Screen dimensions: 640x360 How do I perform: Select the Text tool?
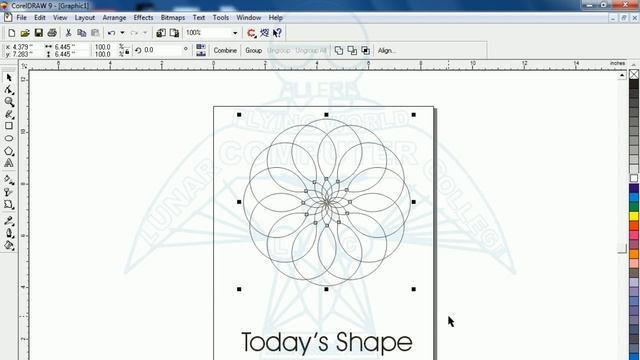pyautogui.click(x=9, y=163)
